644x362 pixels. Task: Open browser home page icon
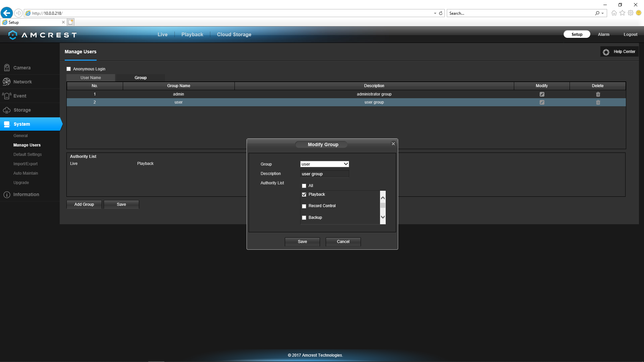(x=614, y=13)
